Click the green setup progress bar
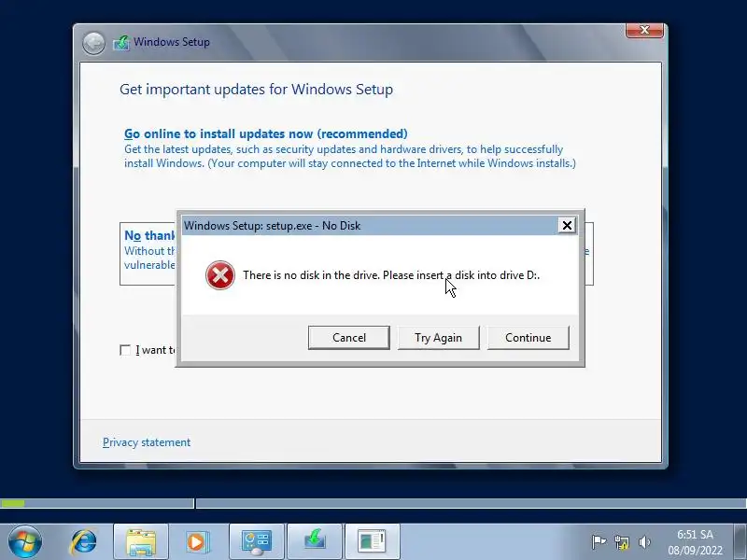The height and width of the screenshot is (560, 747). coord(13,503)
